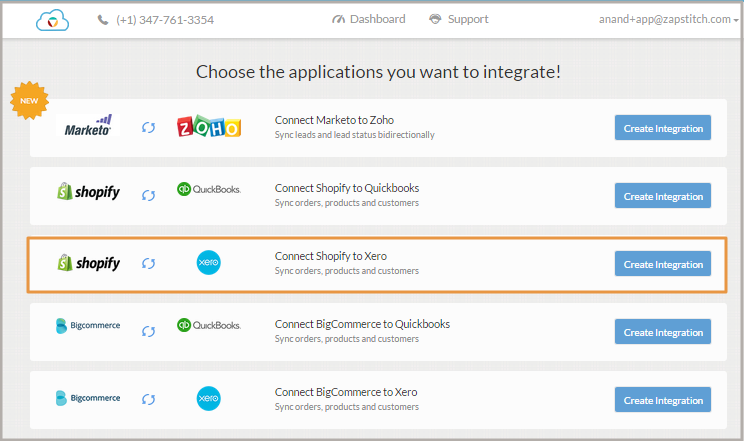Click Shopify logo in Shopify to Quickbooks row

pyautogui.click(x=88, y=191)
